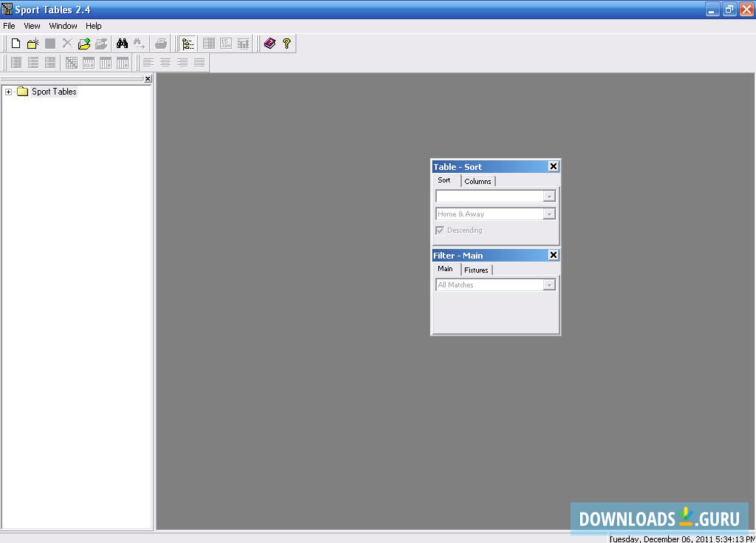Click the align center icon
Screen dimensions: 756x543
[x=166, y=62]
